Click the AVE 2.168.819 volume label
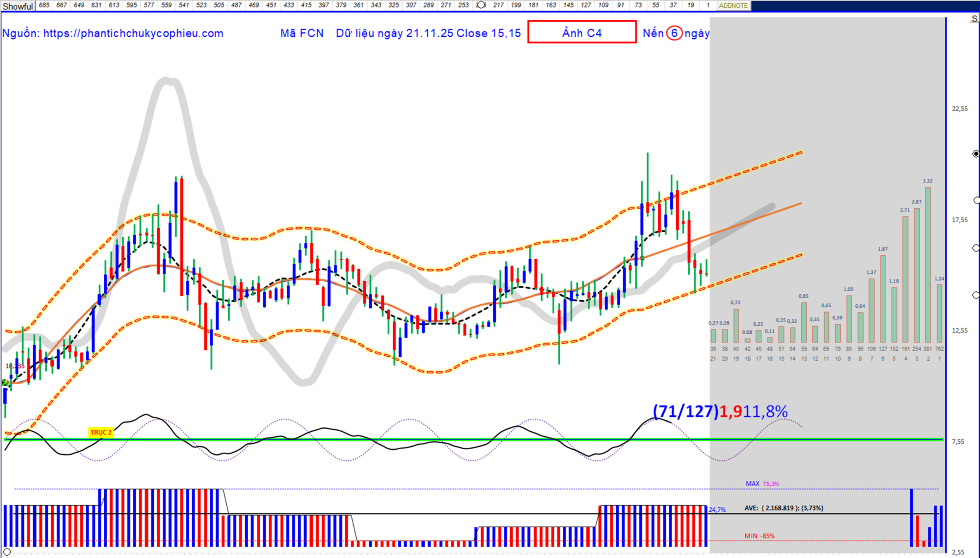Screen dimensions: 980x558 tap(783, 508)
